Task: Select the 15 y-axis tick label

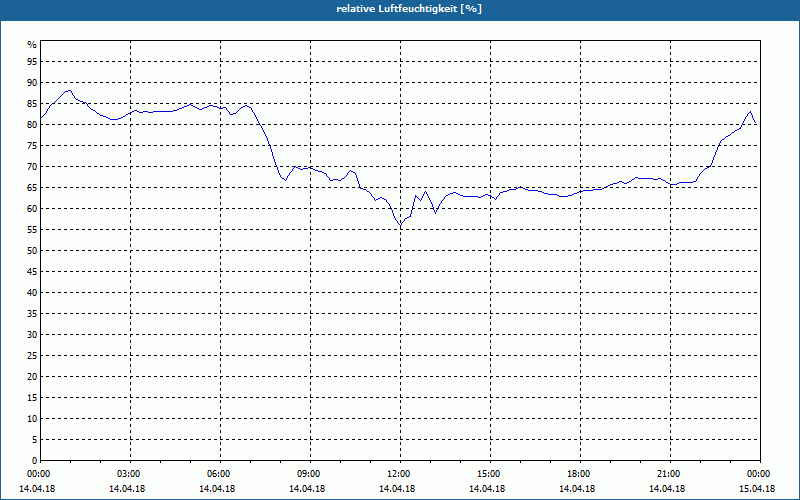Action: pyautogui.click(x=32, y=397)
